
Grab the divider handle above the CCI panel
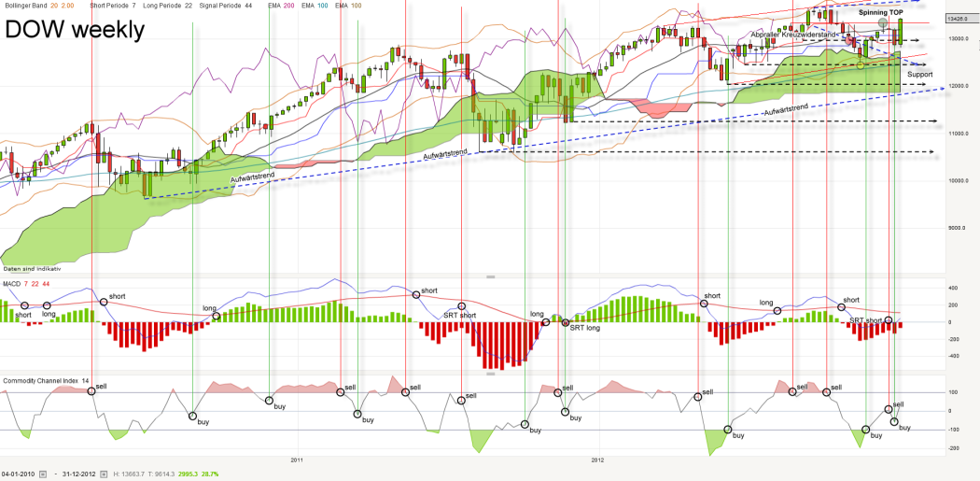[x=490, y=374]
